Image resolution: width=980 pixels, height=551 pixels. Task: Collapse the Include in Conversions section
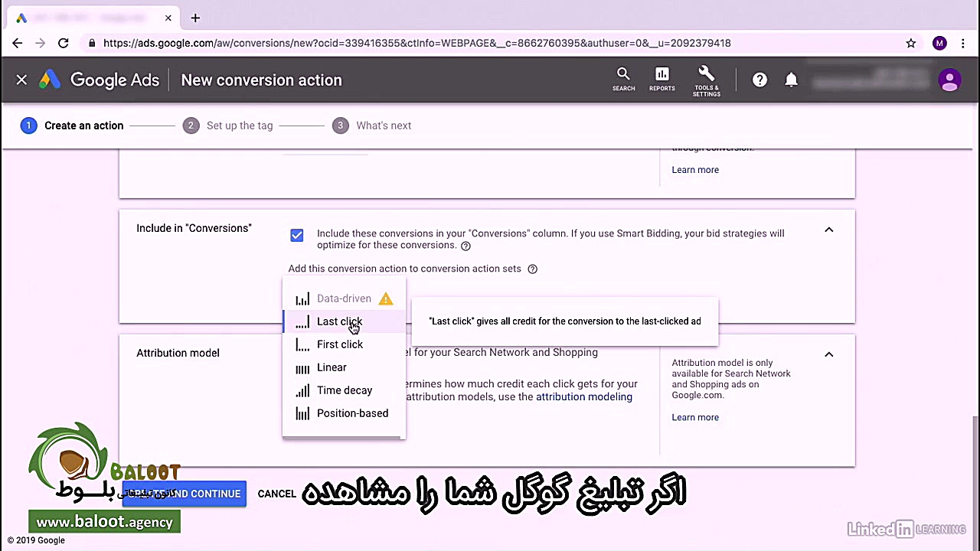(828, 230)
